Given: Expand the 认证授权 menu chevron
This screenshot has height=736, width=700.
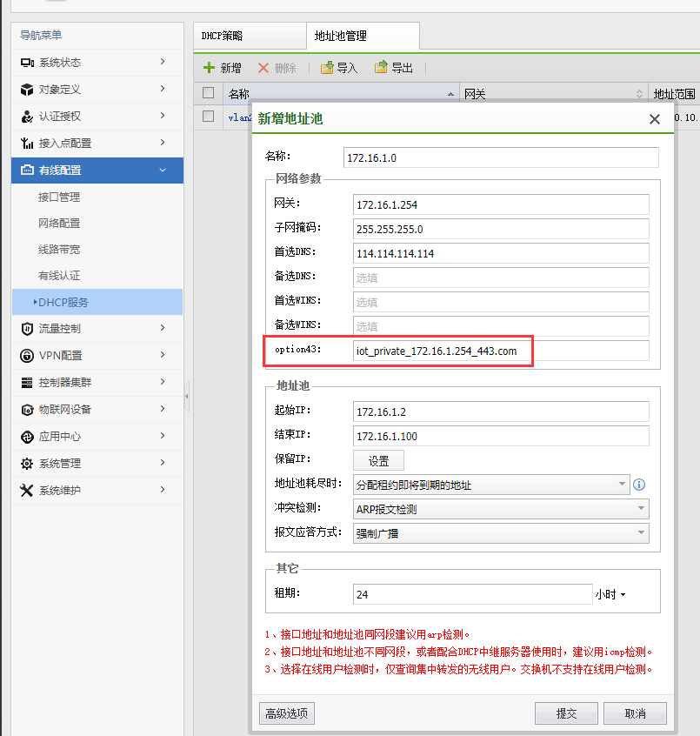Looking at the screenshot, I should point(163,116).
